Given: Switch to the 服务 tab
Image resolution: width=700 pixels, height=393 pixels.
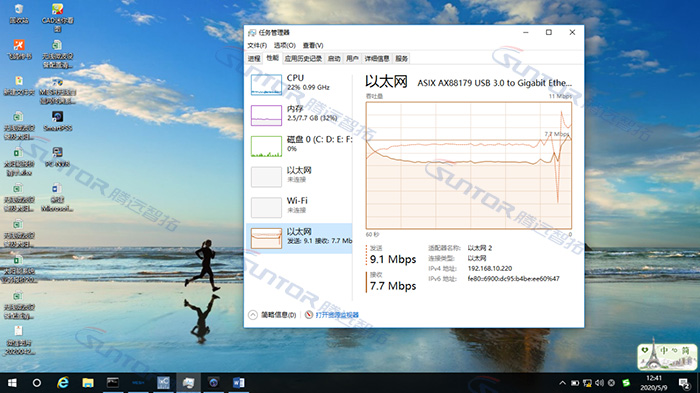Looking at the screenshot, I should coord(401,59).
